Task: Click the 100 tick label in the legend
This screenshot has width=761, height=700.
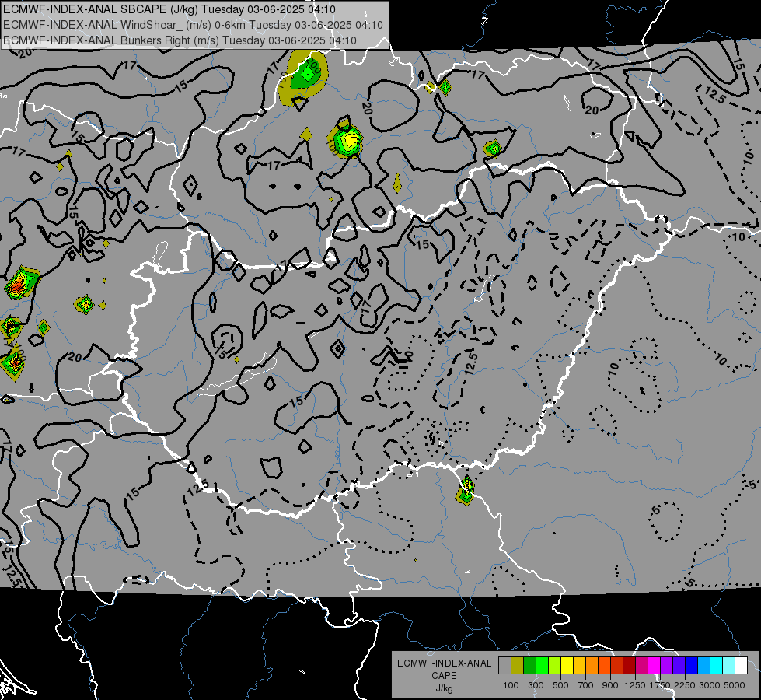Action: tap(511, 685)
